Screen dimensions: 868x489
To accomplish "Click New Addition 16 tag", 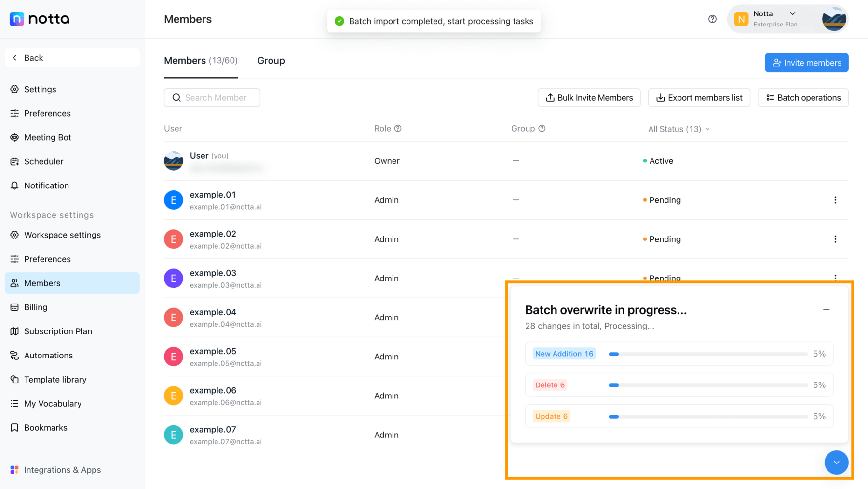I will pos(564,354).
